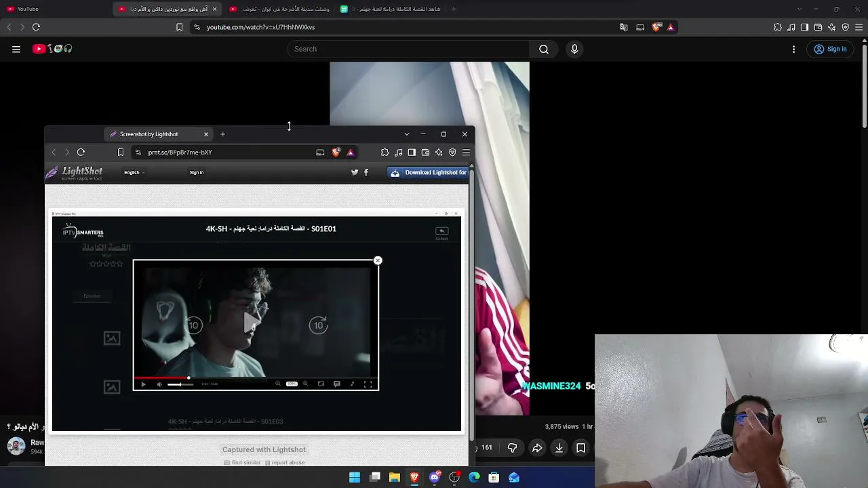868x488 pixels.
Task: Click the captured IPTV screenshot image
Action: tap(256, 321)
